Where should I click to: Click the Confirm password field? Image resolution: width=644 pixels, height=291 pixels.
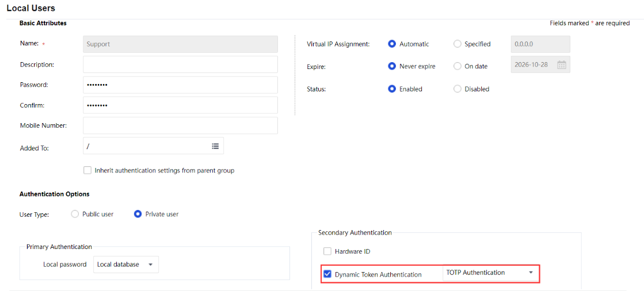pos(180,105)
